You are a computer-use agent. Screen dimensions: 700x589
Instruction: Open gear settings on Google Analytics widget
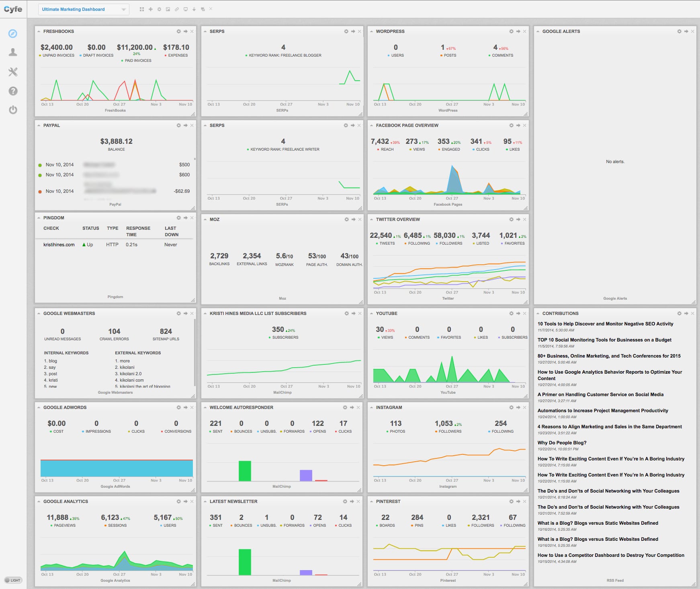pyautogui.click(x=178, y=501)
